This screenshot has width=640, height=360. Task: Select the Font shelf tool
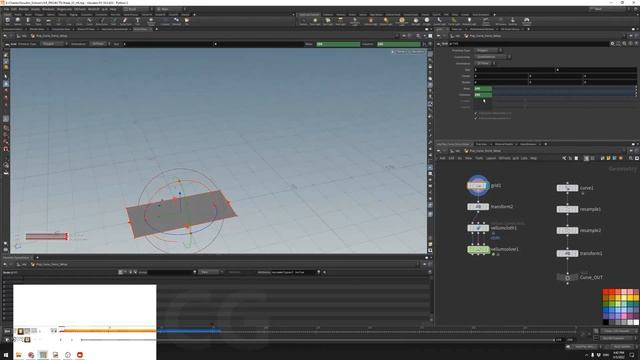[138, 21]
